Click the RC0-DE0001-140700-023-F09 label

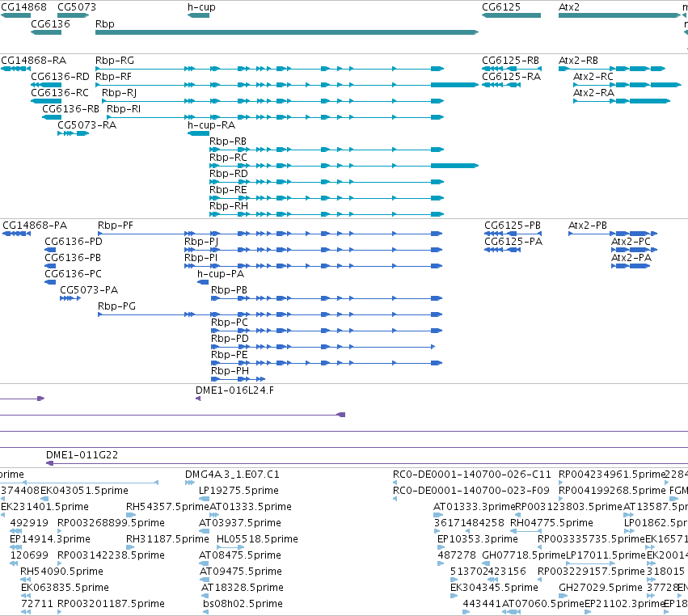(471, 490)
